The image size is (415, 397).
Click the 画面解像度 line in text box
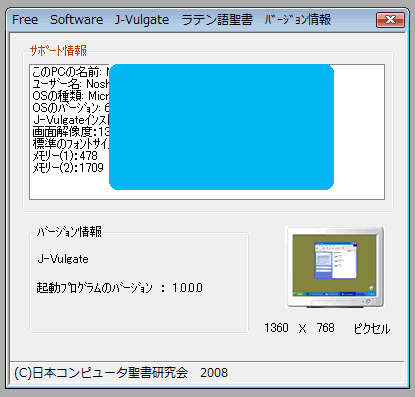coord(70,132)
